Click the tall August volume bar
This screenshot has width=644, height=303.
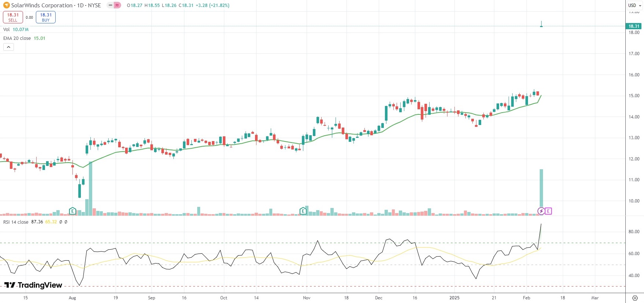[x=90, y=188]
